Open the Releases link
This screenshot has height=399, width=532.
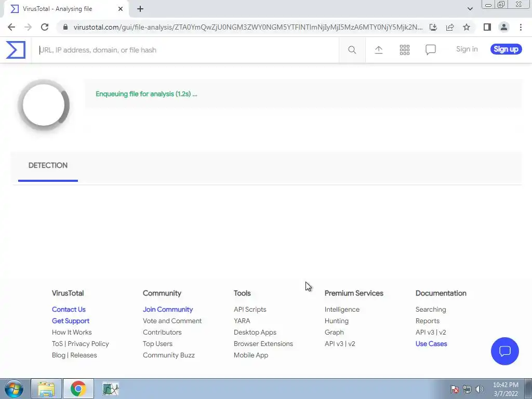coord(84,355)
